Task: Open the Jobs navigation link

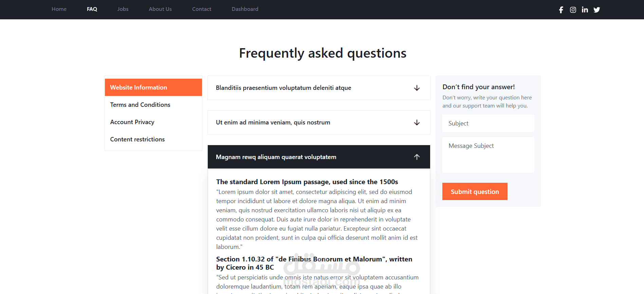Action: tap(123, 9)
